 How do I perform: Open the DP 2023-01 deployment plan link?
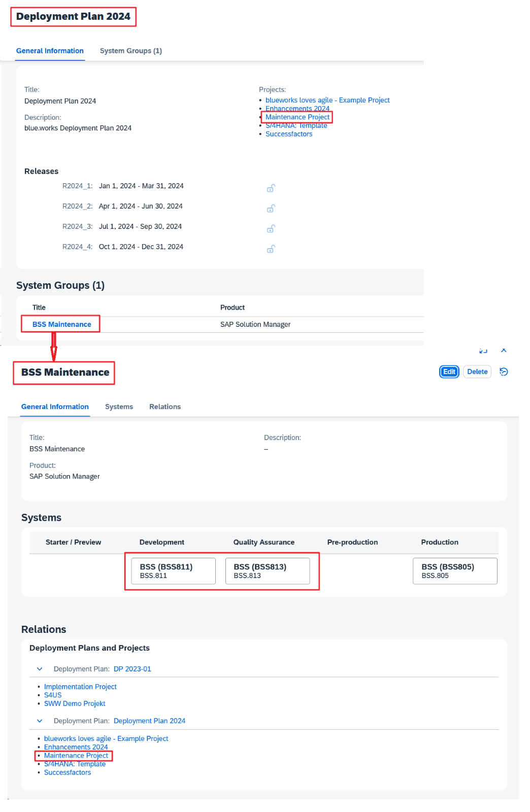pos(132,669)
